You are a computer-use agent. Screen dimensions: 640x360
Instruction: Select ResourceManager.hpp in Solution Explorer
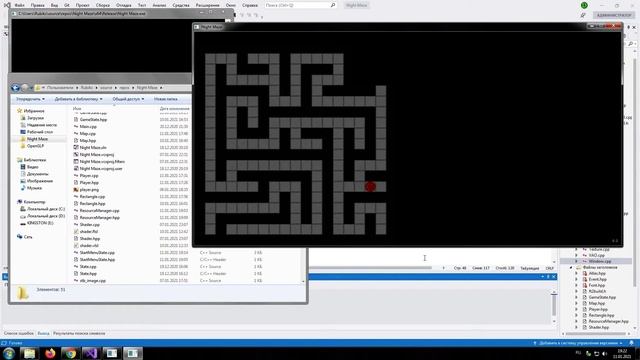pos(608,321)
